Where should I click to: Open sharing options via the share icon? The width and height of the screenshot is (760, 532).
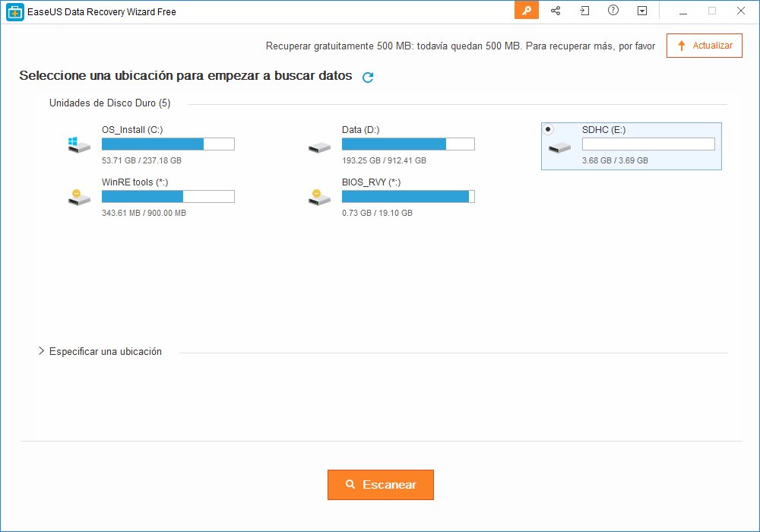point(556,11)
